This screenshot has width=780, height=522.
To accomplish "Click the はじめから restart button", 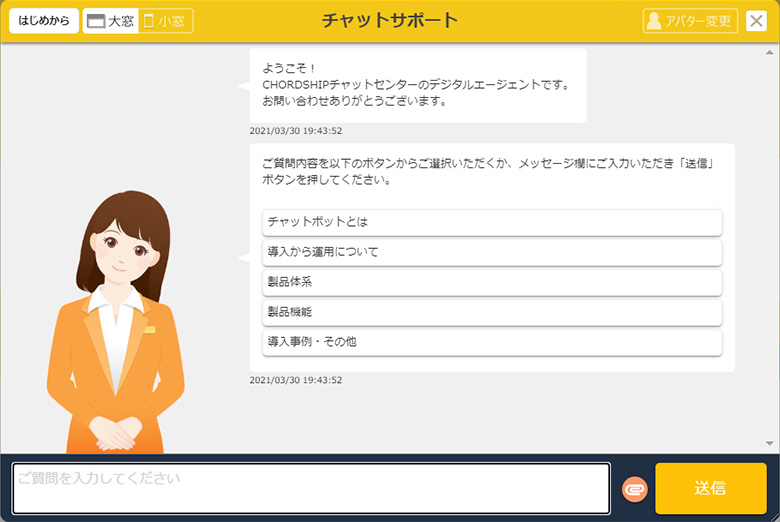I will point(44,21).
